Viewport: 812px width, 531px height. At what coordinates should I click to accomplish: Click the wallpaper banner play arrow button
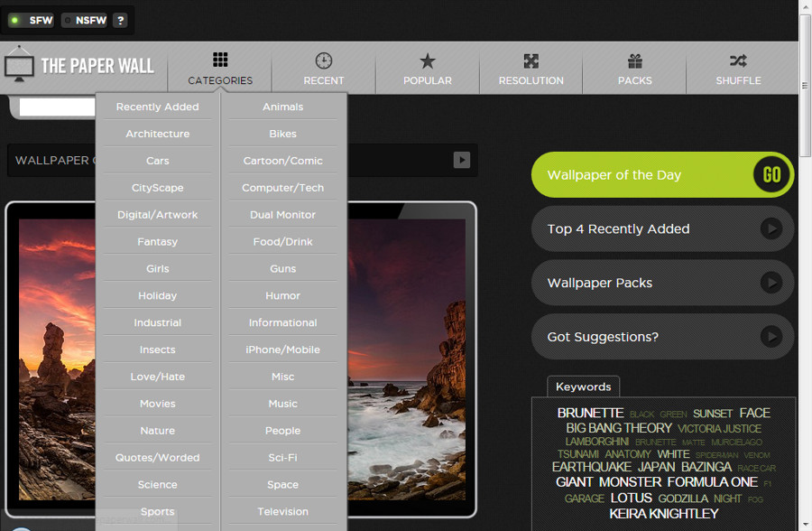pos(462,160)
